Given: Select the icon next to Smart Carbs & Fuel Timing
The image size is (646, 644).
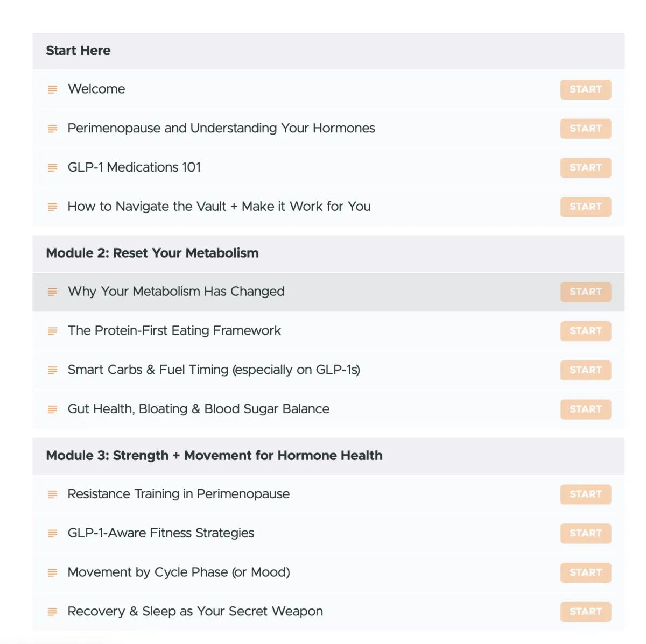Looking at the screenshot, I should click(52, 370).
